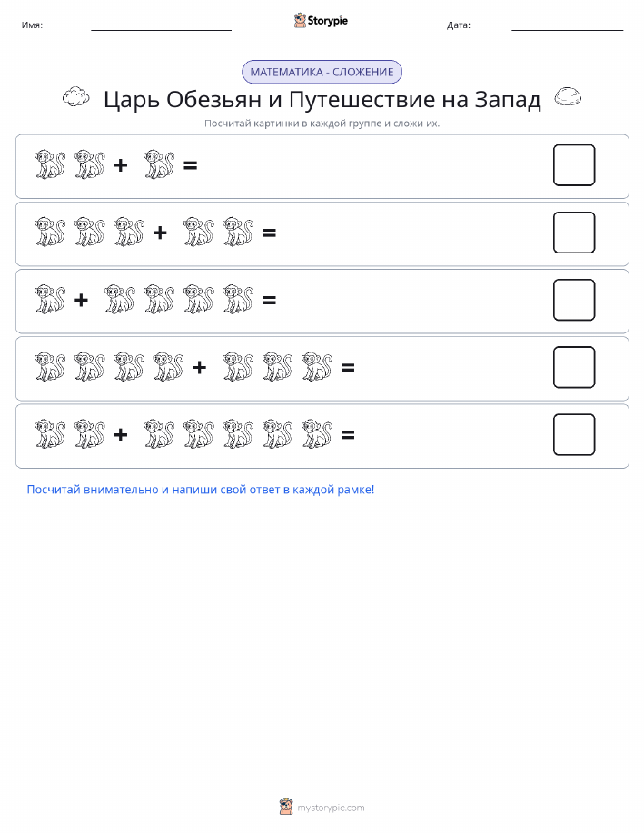This screenshot has height=833, width=644.
Task: Click the answer box in the fourth row
Action: (574, 367)
